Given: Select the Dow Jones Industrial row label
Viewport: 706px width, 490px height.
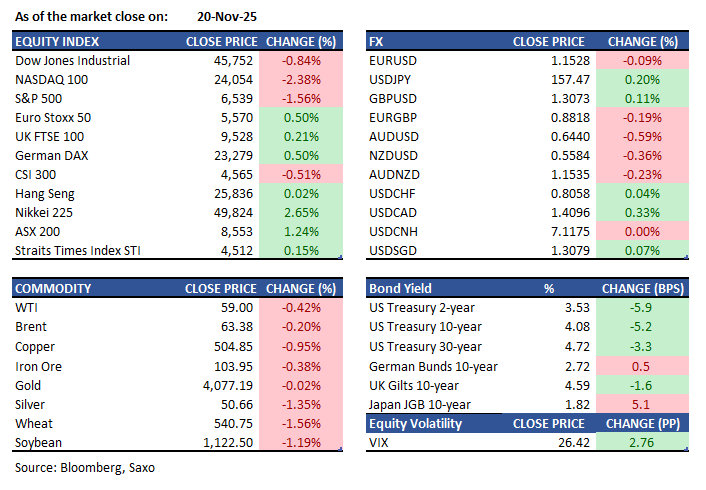Looking at the screenshot, I should (x=73, y=60).
